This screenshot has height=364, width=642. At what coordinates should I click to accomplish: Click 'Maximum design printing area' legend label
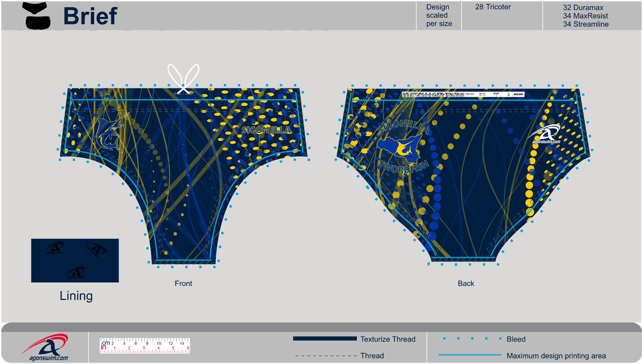pyautogui.click(x=556, y=356)
